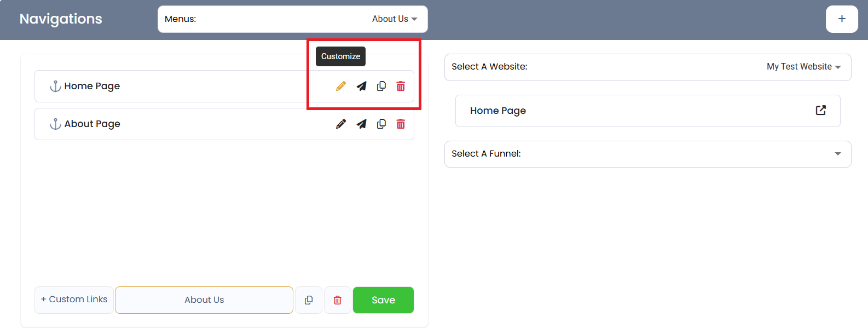Delete the About Page menu item
Viewport: 868px width, 328px height.
(401, 124)
